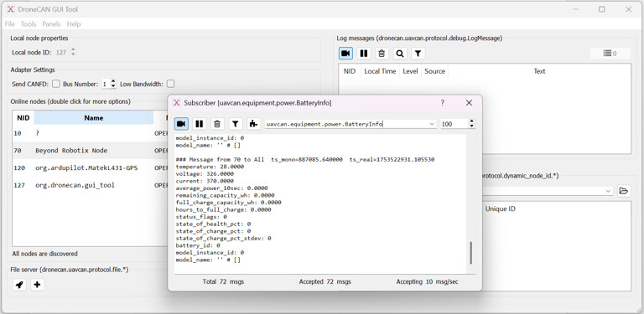644x314 pixels.
Task: Click the 'Accepted 72 msgs' status text
Action: point(325,281)
